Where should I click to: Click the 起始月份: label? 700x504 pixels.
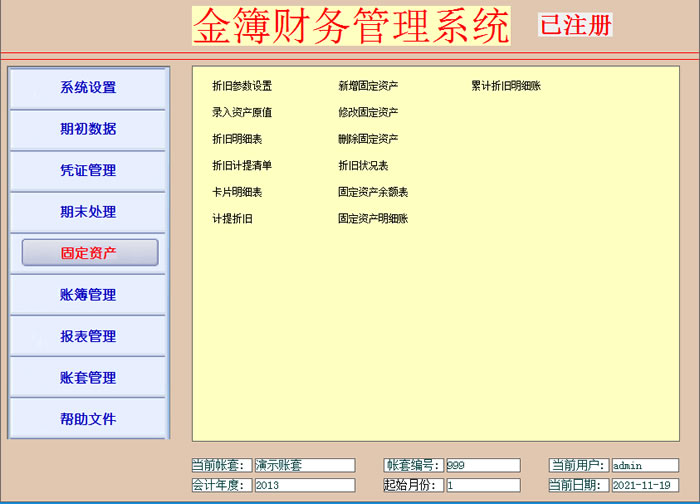[414, 485]
